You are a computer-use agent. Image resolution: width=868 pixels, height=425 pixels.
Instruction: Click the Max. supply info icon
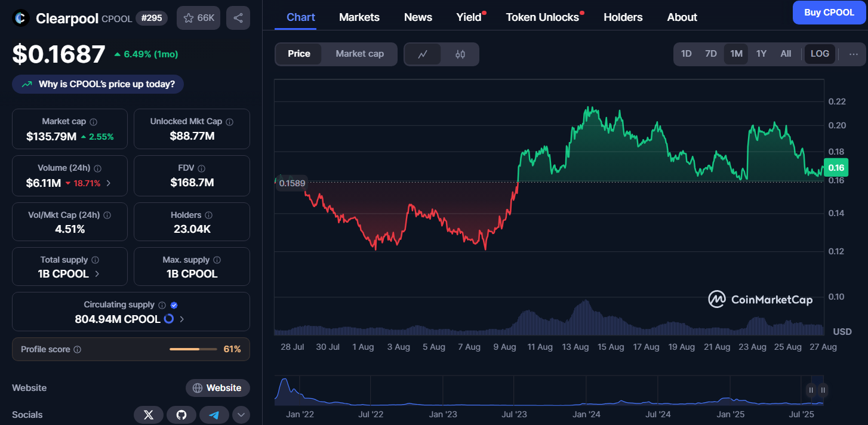tap(217, 260)
